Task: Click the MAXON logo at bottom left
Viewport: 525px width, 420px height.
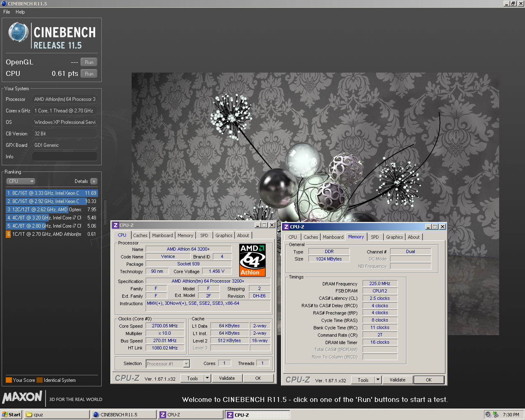Action: 22,397
